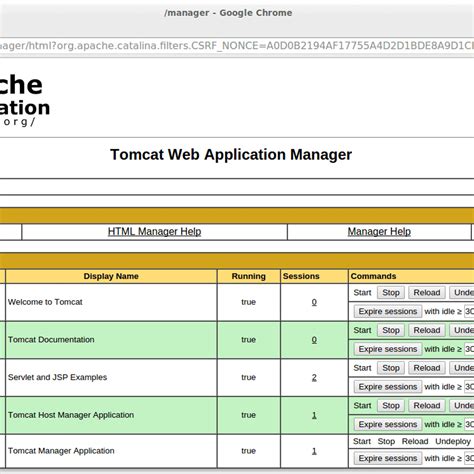Expire sessions for Servlet and JSP Examples
This screenshot has height=474, width=474.
tap(388, 387)
